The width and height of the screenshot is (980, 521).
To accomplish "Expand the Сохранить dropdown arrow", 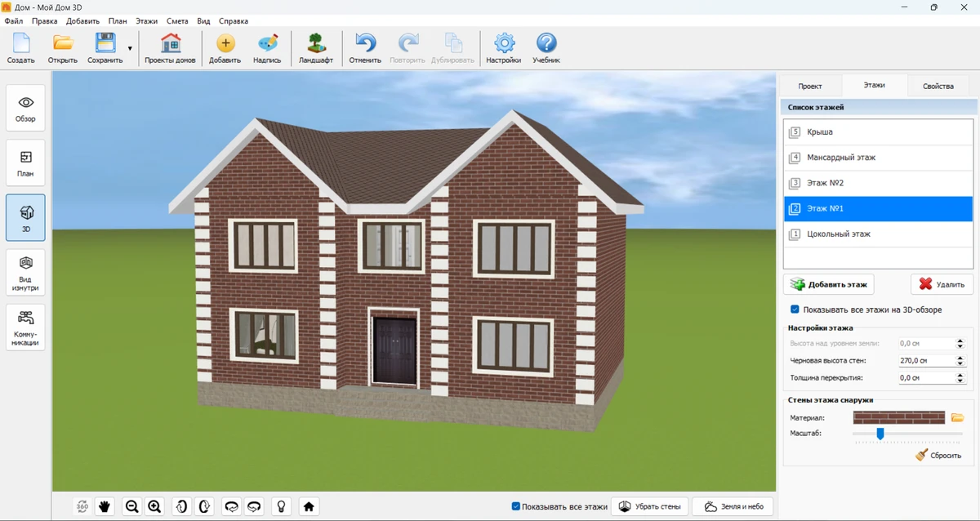I will click(130, 49).
